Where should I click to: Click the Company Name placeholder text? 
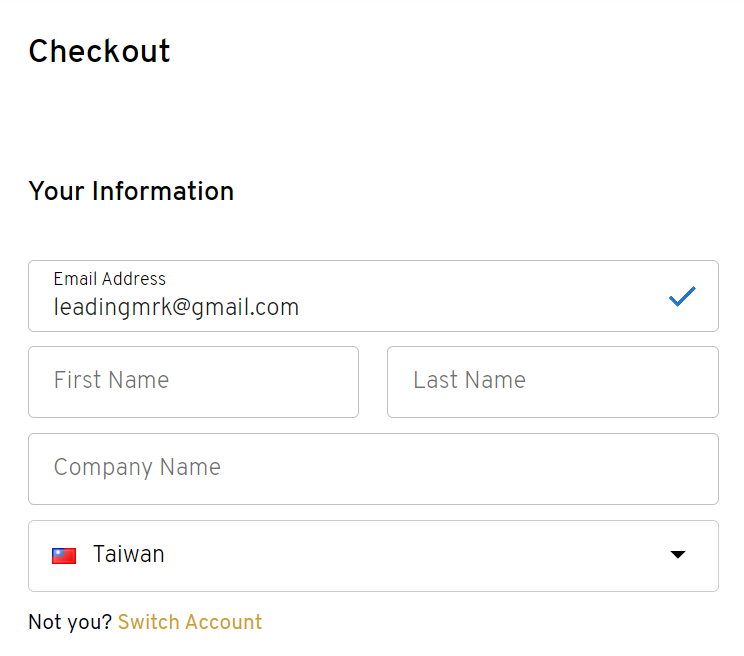137,467
